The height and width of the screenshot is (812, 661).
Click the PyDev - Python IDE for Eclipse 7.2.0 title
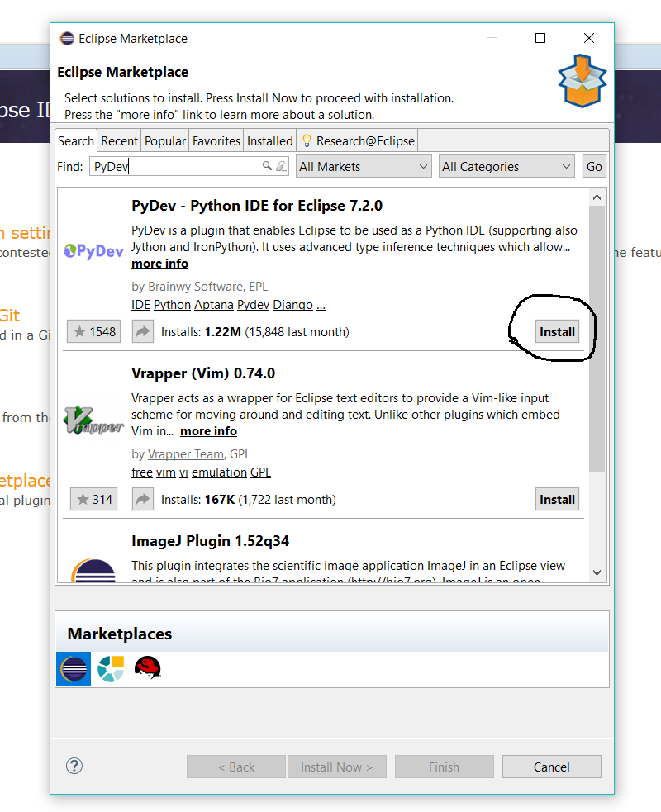257,206
